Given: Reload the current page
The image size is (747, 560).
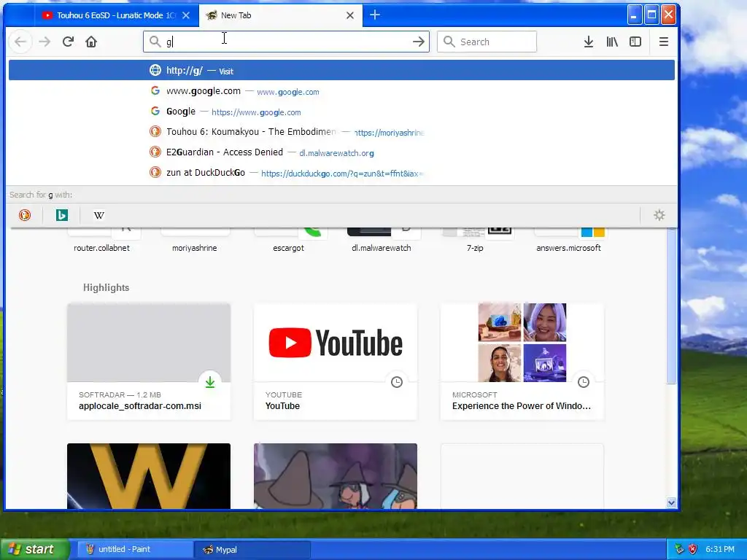Looking at the screenshot, I should (68, 42).
